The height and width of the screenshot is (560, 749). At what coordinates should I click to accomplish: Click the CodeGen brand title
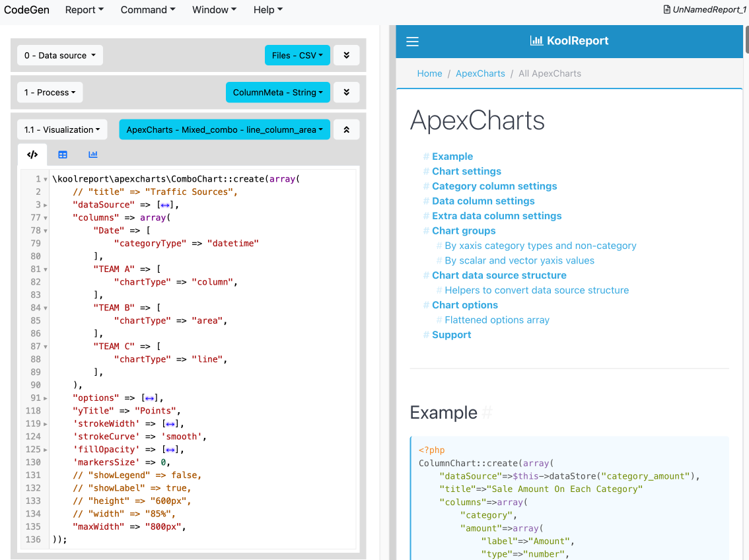pos(26,9)
